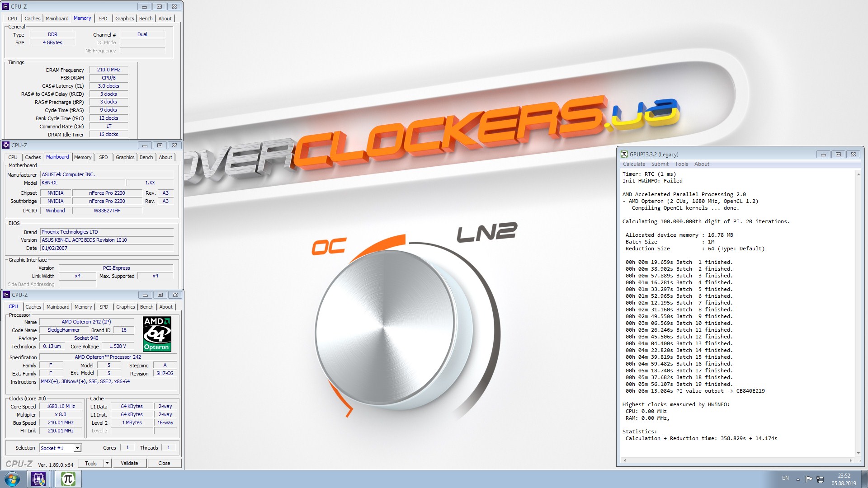Open Bench tab in Memory window

tap(146, 19)
